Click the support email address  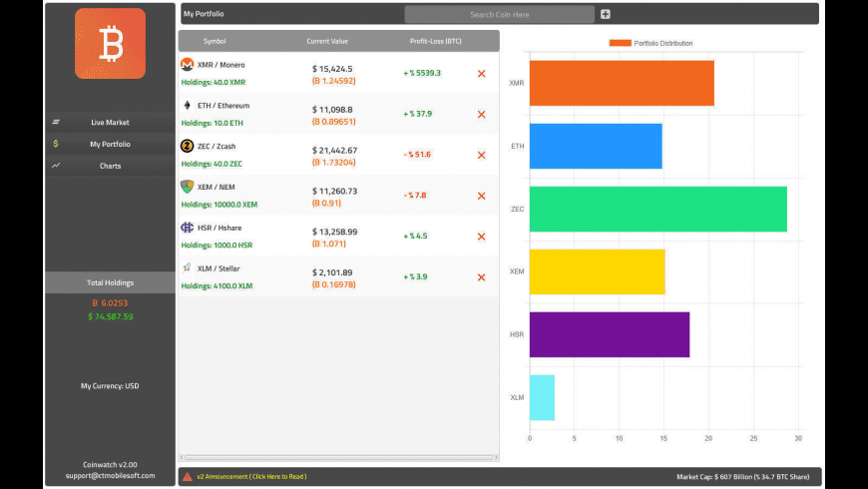point(110,475)
